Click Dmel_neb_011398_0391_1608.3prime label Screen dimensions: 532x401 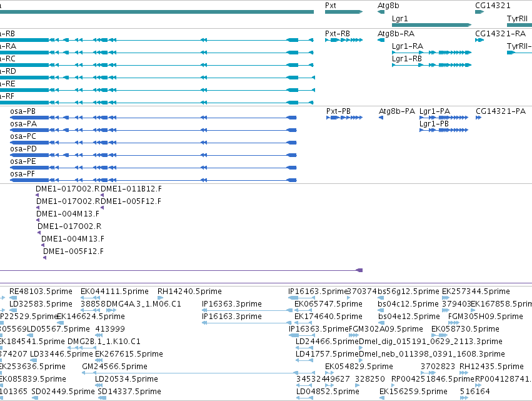pyautogui.click(x=431, y=355)
